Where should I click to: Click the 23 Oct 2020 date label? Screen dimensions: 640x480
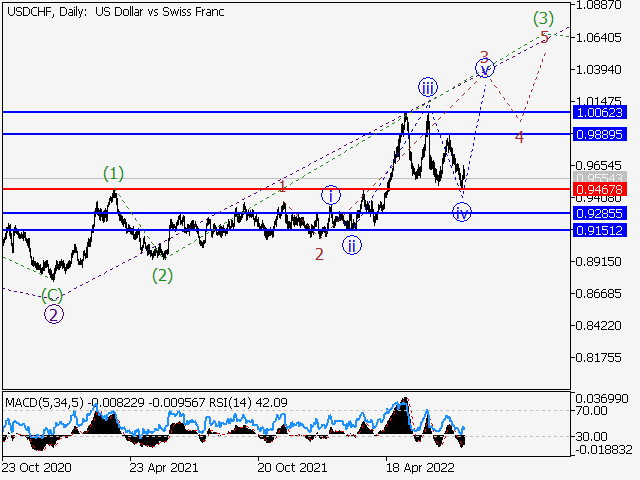[37, 467]
